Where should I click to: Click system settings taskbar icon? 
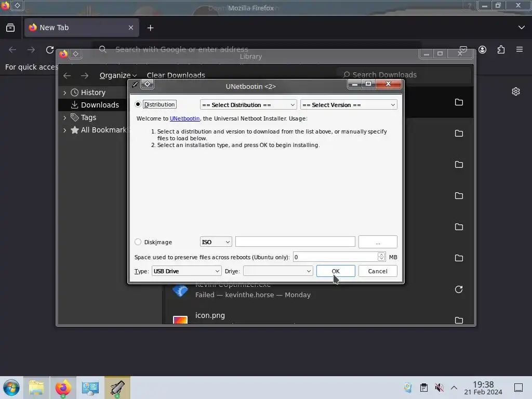[90, 388]
